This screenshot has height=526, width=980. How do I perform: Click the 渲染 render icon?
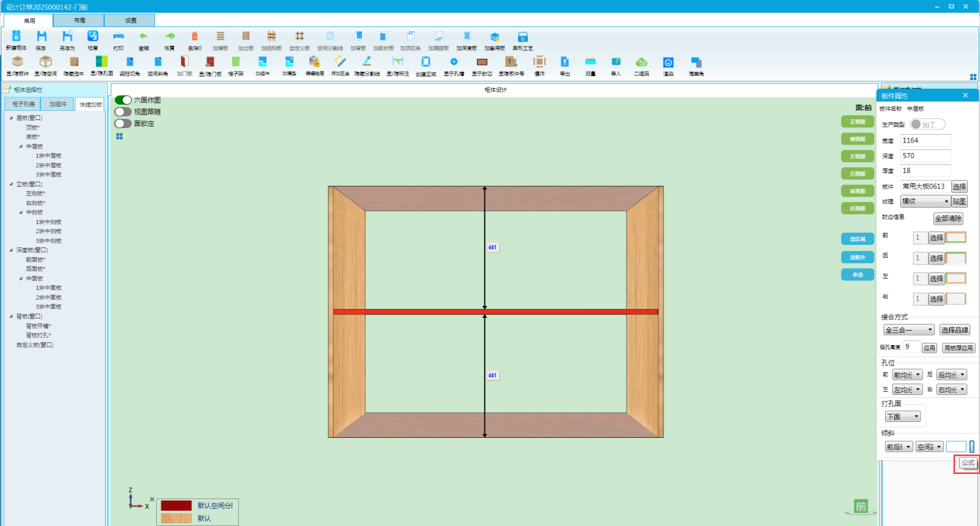668,62
